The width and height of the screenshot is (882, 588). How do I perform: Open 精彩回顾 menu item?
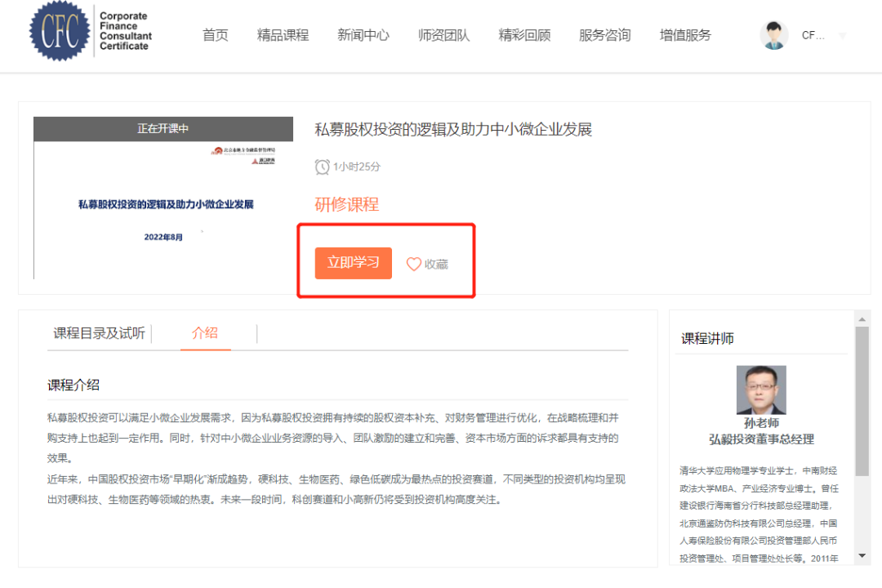(524, 35)
